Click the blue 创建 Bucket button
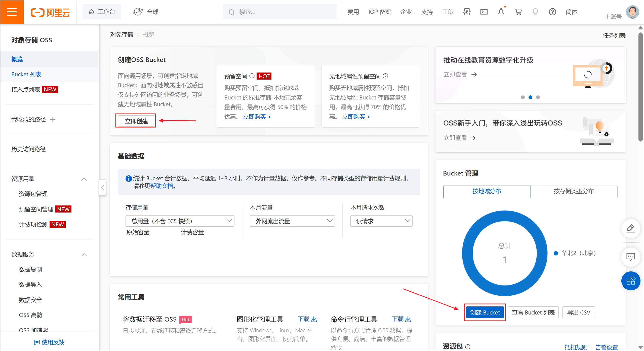The image size is (644, 351). (485, 312)
